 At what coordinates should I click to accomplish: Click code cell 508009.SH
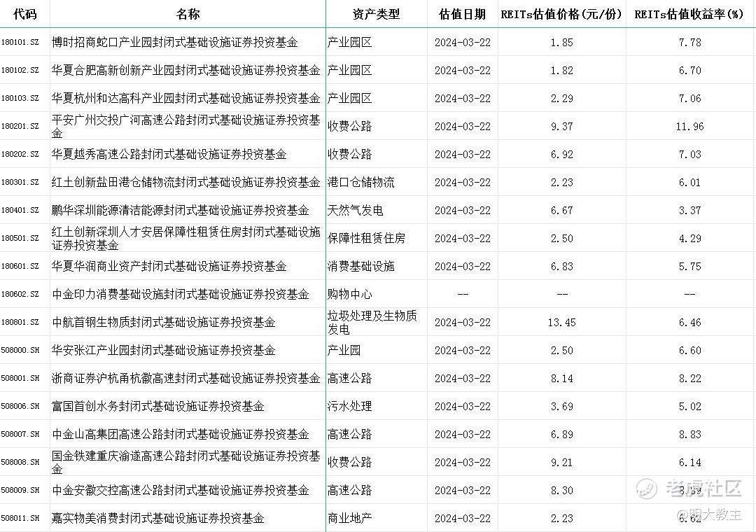[x=20, y=489]
